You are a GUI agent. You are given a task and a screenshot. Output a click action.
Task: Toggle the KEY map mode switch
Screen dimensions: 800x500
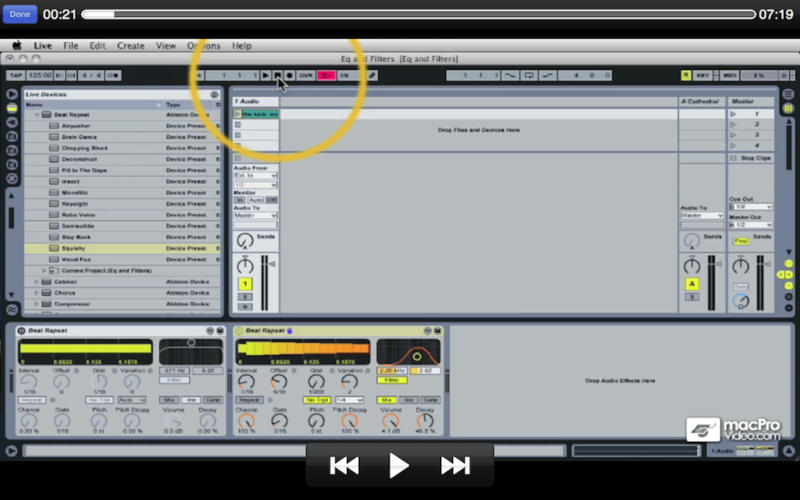point(703,75)
